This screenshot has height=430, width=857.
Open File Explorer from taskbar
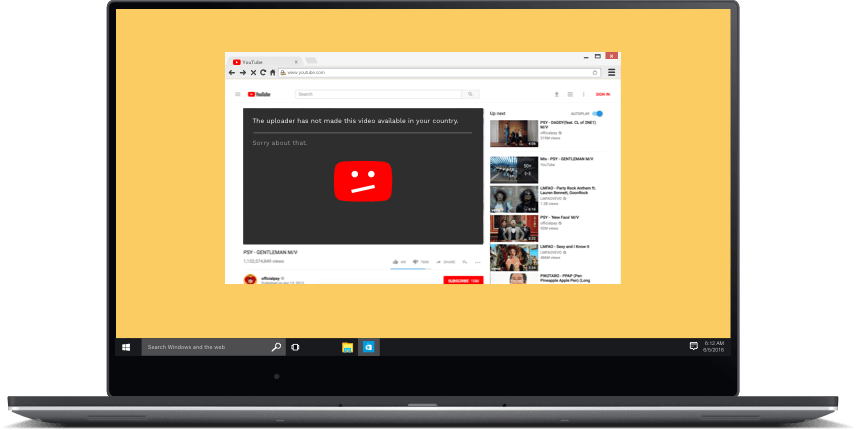point(347,347)
